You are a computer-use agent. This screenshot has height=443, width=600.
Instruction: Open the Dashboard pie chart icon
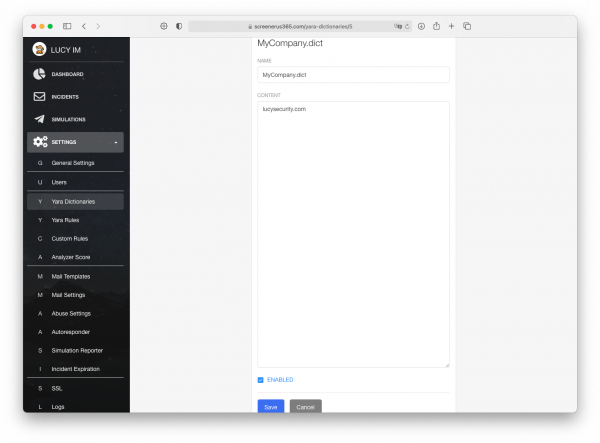tap(39, 74)
